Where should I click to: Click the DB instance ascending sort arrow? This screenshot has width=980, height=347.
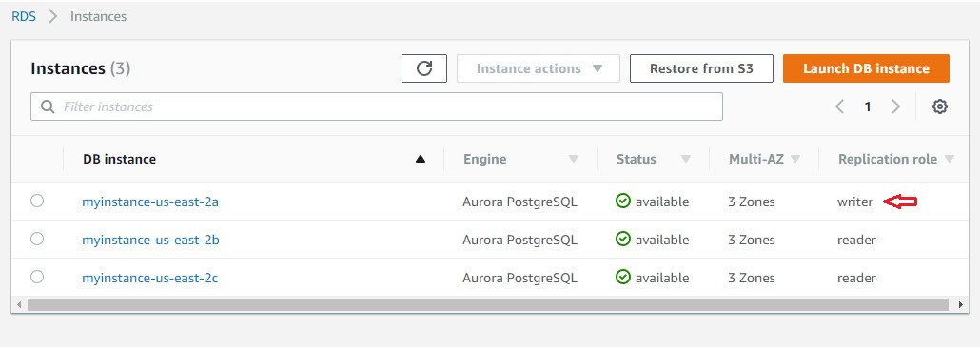click(x=420, y=159)
